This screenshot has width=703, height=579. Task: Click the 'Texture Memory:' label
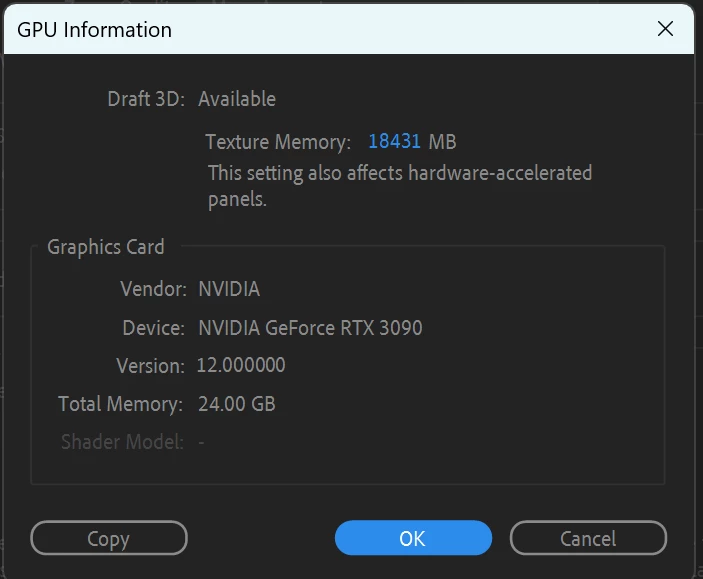pyautogui.click(x=278, y=142)
